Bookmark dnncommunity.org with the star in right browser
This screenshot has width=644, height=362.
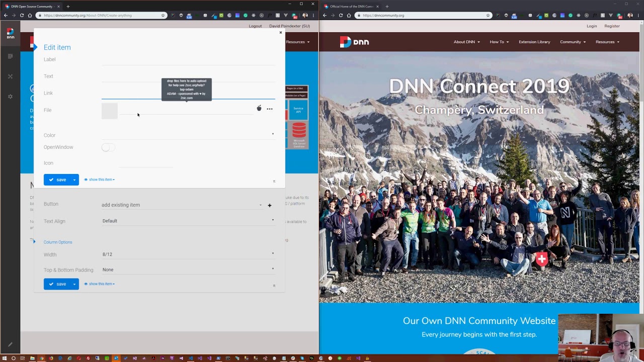click(488, 16)
